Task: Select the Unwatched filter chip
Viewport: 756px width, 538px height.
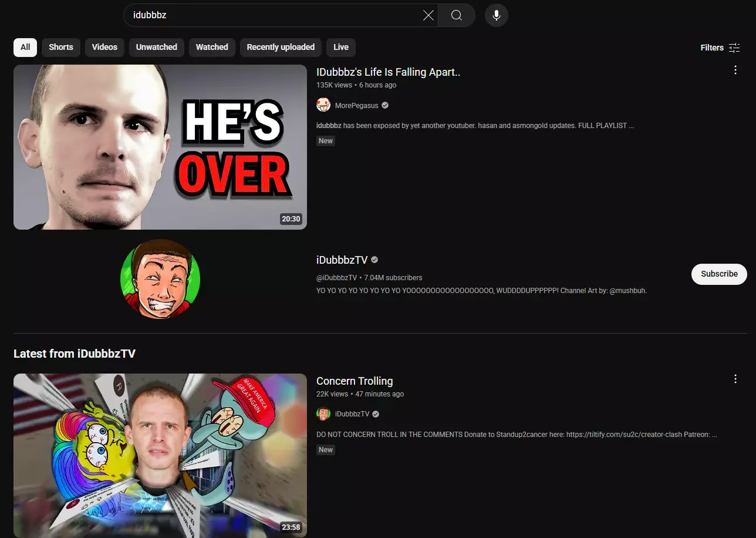Action: click(157, 48)
